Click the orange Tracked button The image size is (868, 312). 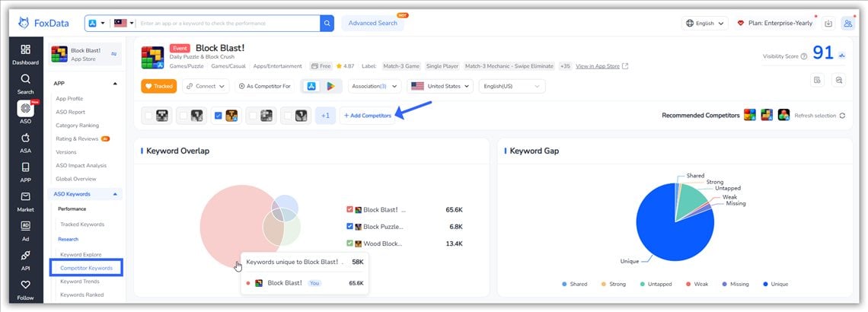(159, 86)
